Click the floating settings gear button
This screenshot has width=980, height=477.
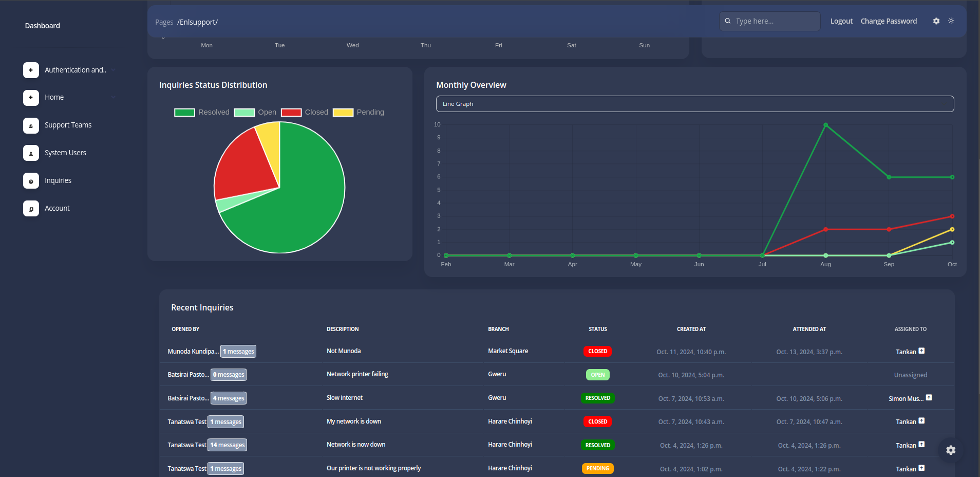(x=951, y=450)
